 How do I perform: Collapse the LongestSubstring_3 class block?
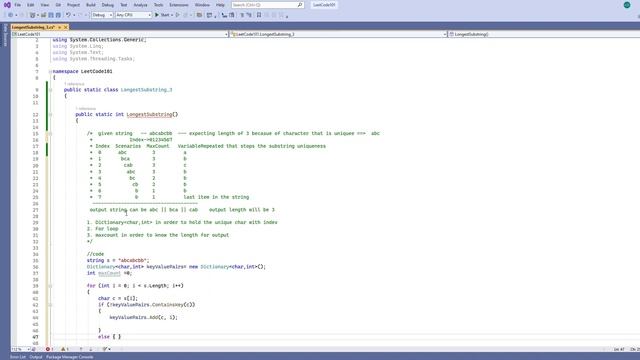click(x=50, y=90)
